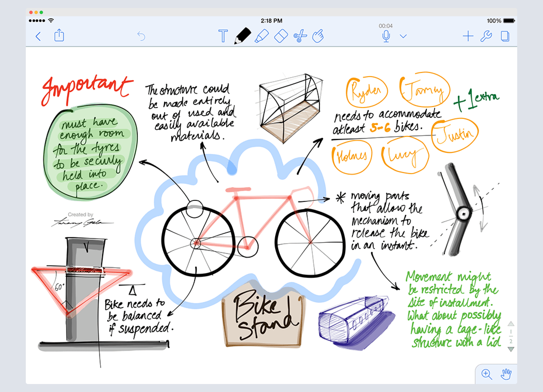Select the Eraser tool
Screen dimensions: 543x392
(281, 36)
